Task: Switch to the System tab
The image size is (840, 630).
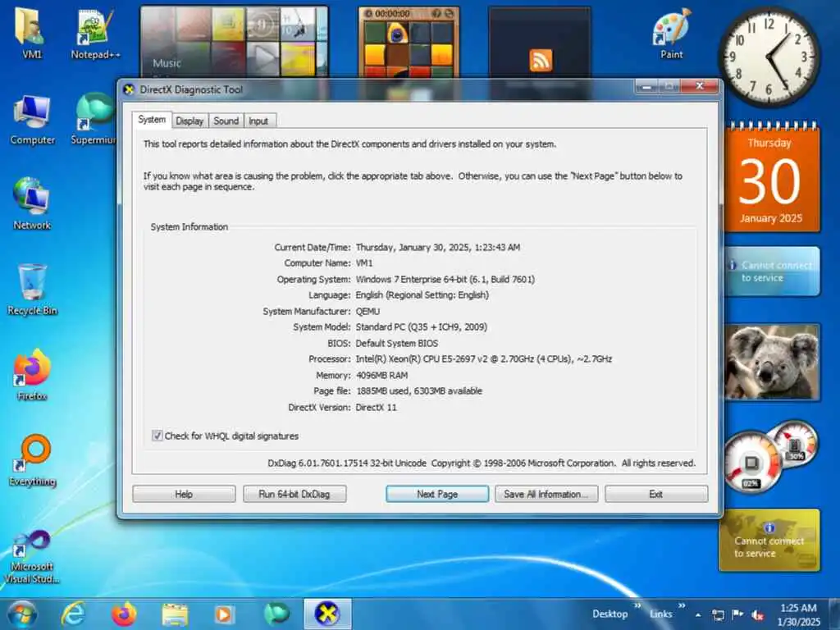Action: pos(152,120)
